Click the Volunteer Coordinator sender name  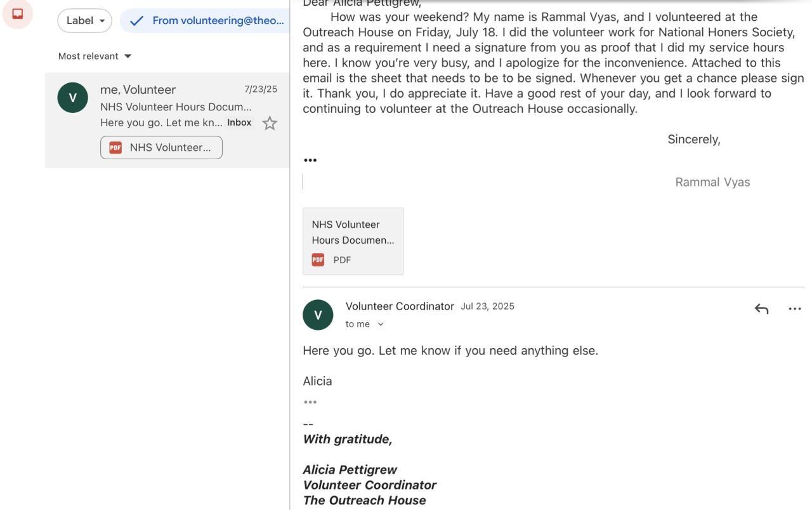(x=400, y=306)
